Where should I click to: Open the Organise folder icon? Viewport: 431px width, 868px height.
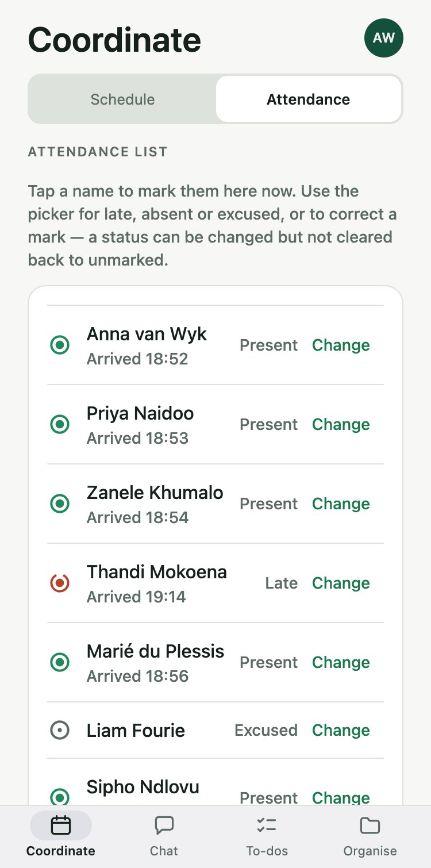pyautogui.click(x=370, y=826)
